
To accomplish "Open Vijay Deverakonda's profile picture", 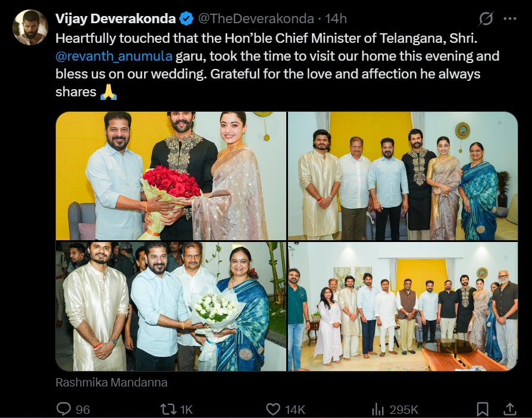I will tap(30, 27).
